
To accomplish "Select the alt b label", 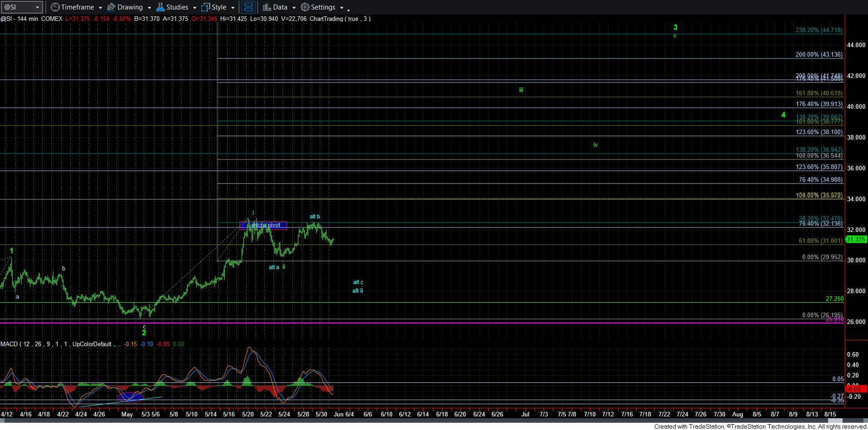I will coord(315,217).
